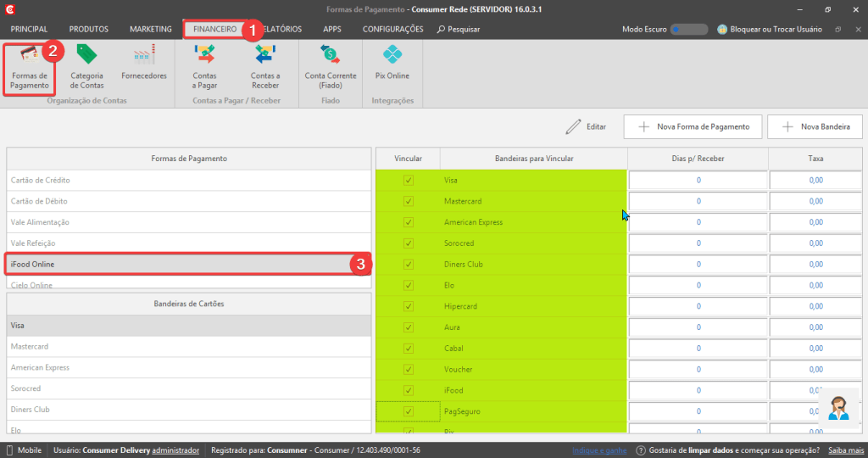Click Bloquear ou Trocar Usuário
The image size is (868, 458).
click(770, 30)
